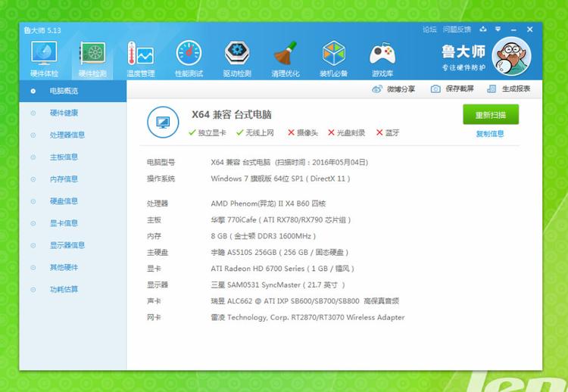Open 清理优化 broom cleanup icon
The image size is (568, 392).
click(x=286, y=53)
